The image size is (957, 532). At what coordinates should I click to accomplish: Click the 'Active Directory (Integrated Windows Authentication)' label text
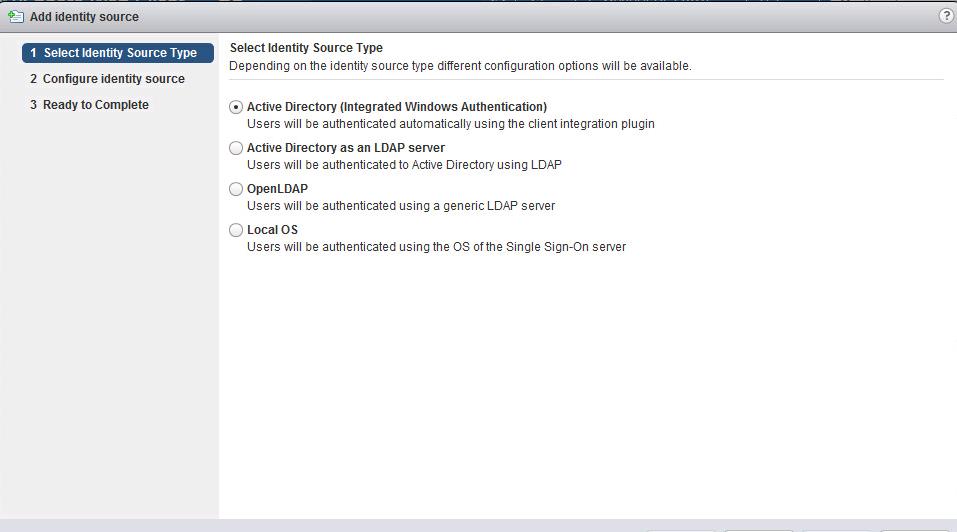point(396,107)
